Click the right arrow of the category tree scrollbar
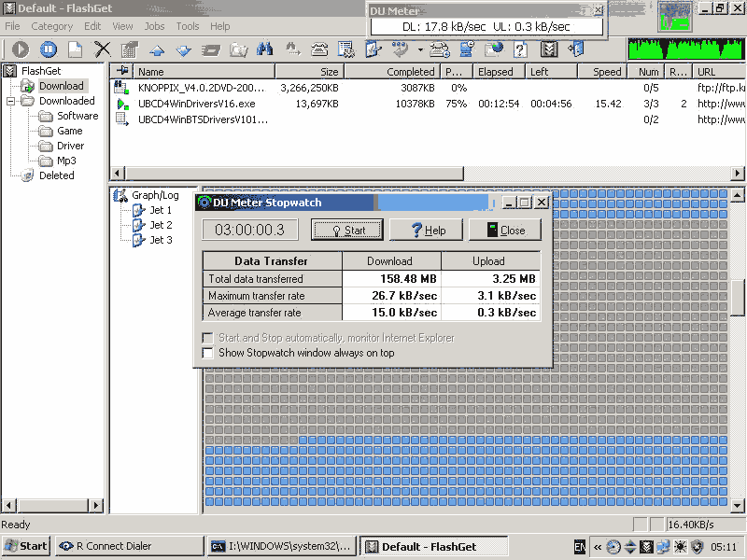747x560 pixels. [97, 505]
